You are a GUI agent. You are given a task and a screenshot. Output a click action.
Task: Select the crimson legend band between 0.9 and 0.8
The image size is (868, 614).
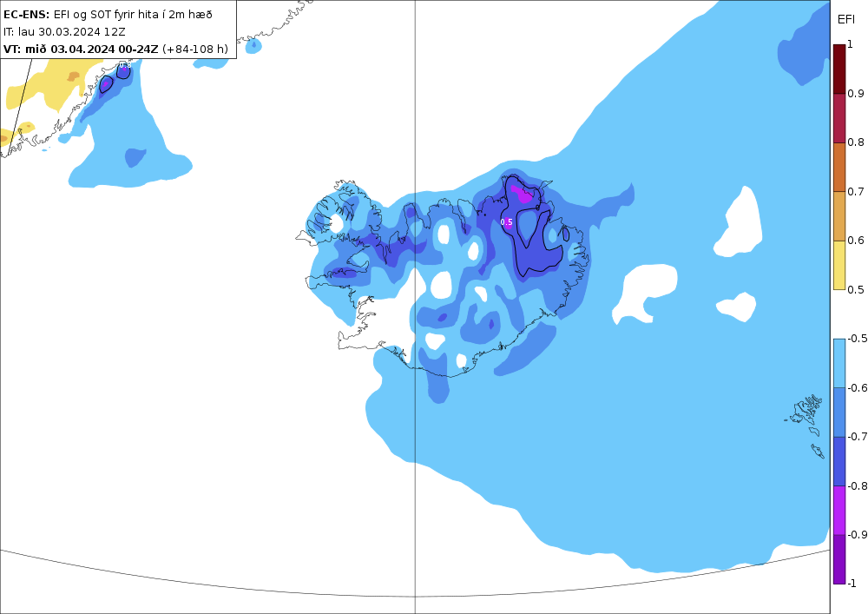click(839, 118)
